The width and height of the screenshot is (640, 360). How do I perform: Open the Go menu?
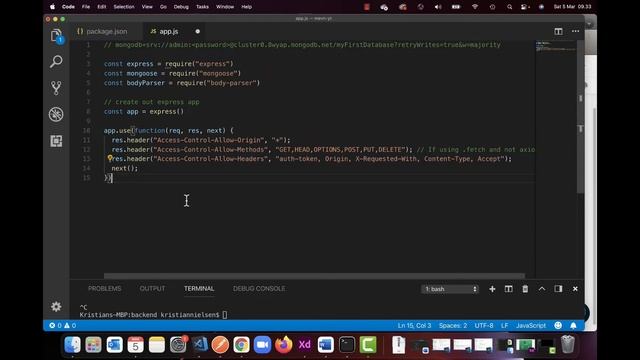163,7
